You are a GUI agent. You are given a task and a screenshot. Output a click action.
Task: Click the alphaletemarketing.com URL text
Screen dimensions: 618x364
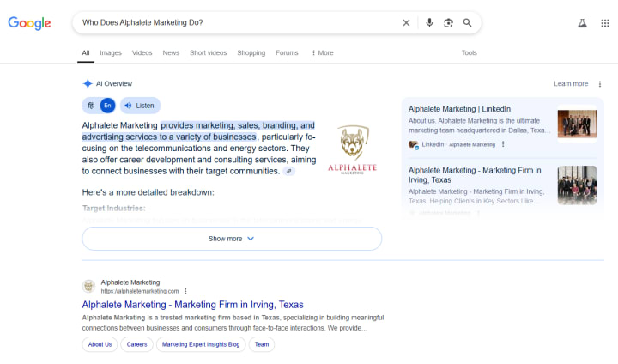point(140,291)
